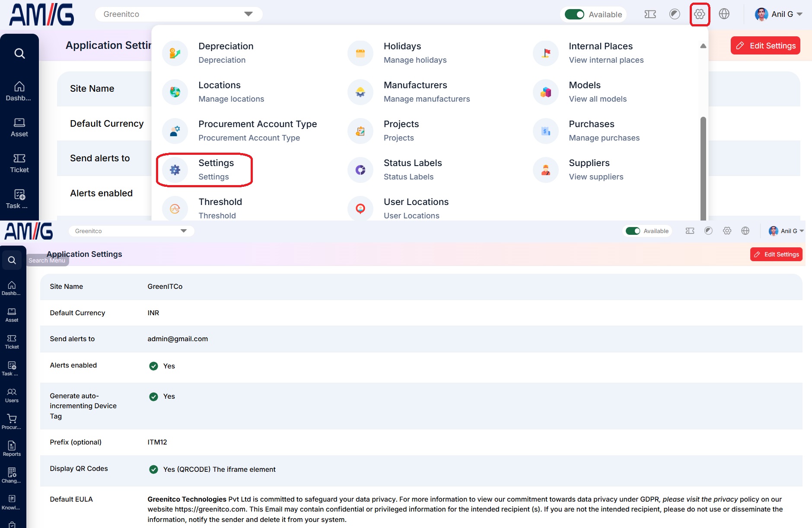Click the Dashboard home icon in lower sidebar
Viewport: 812px width, 528px height.
click(12, 288)
